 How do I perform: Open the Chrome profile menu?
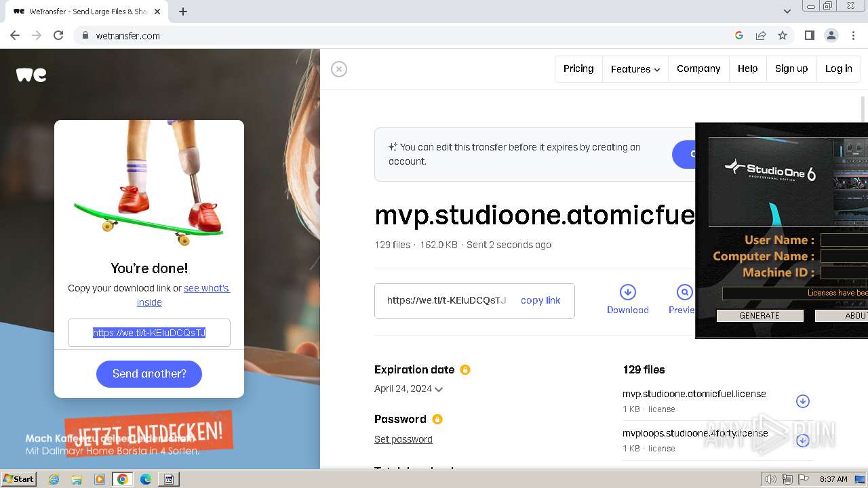(x=831, y=36)
